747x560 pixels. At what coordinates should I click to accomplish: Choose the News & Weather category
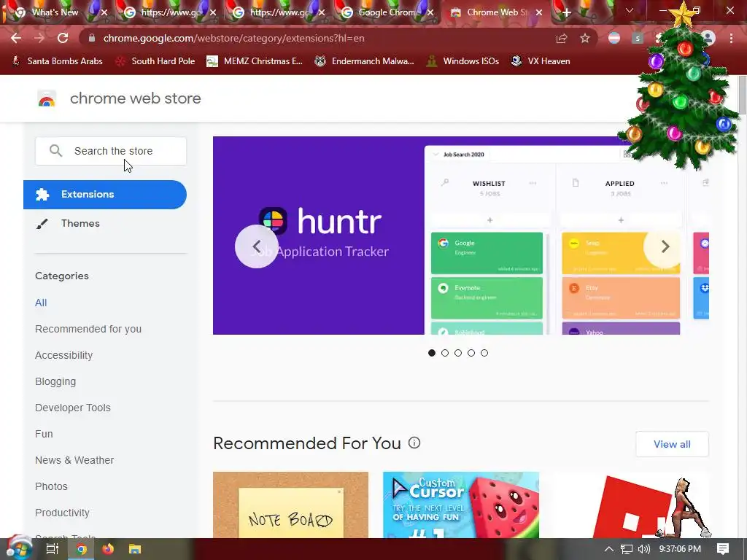pyautogui.click(x=74, y=460)
